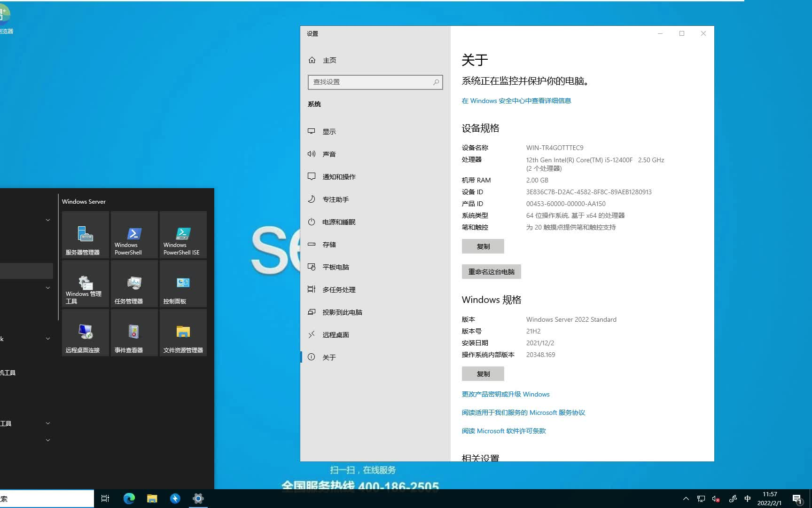812x508 pixels.
Task: Open network status tray icon
Action: point(701,499)
